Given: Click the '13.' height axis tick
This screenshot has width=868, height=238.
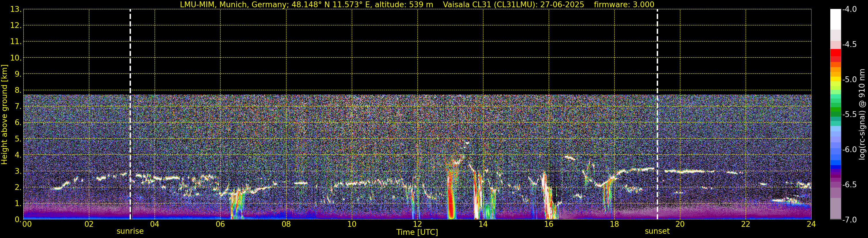Looking at the screenshot, I should (16, 10).
